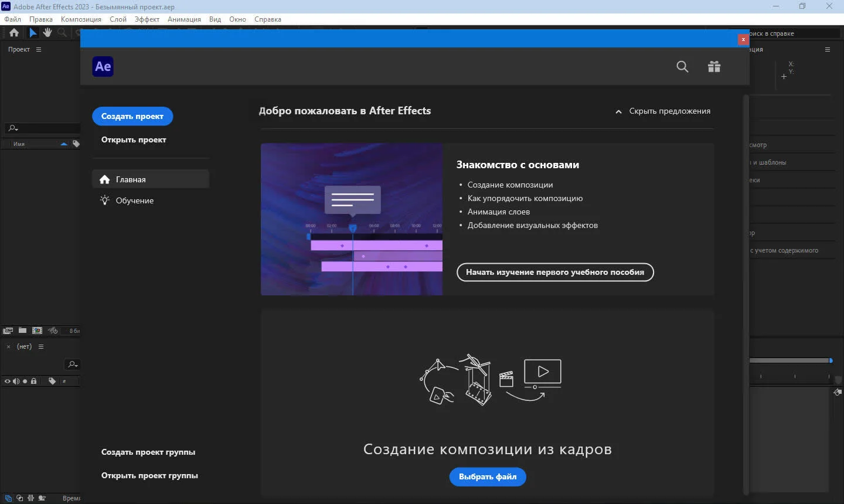Click the Проект panel tab
This screenshot has width=844, height=504.
point(19,49)
